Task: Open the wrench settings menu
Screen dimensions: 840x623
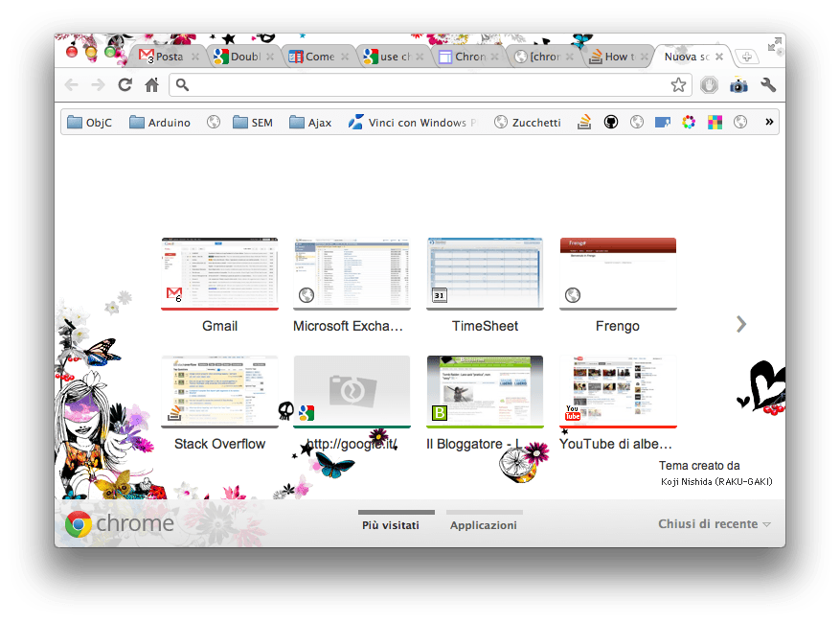Action: coord(767,85)
